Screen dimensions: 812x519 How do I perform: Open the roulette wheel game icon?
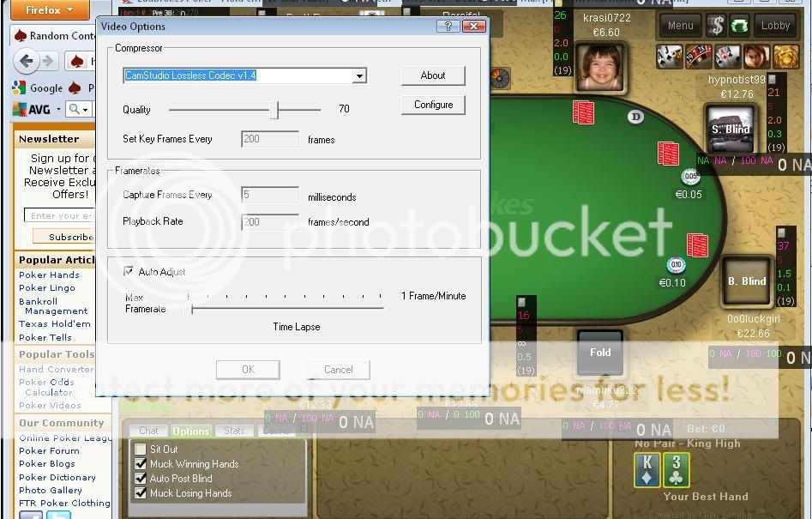[699, 57]
